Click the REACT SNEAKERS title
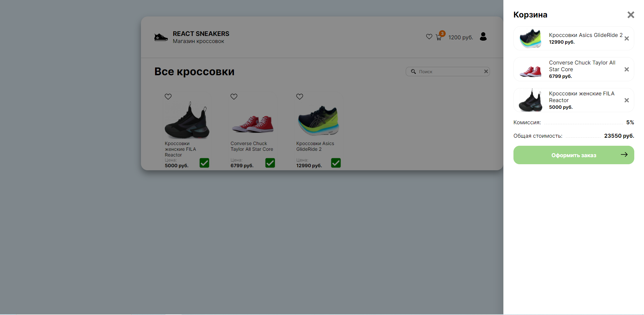 (201, 34)
